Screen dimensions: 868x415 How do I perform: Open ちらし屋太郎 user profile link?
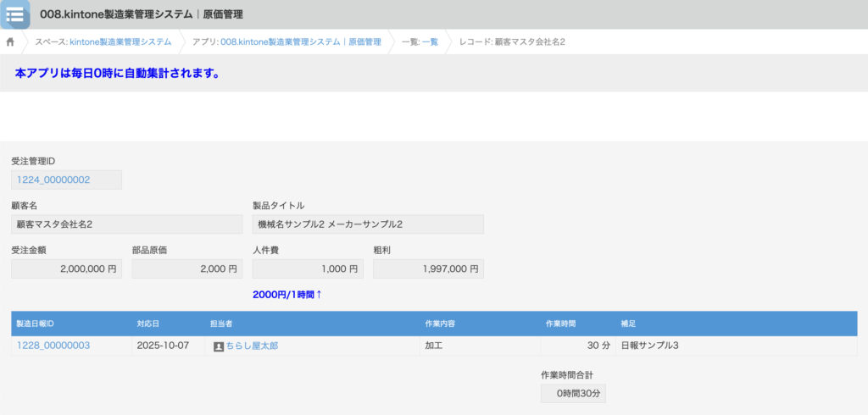tap(252, 346)
